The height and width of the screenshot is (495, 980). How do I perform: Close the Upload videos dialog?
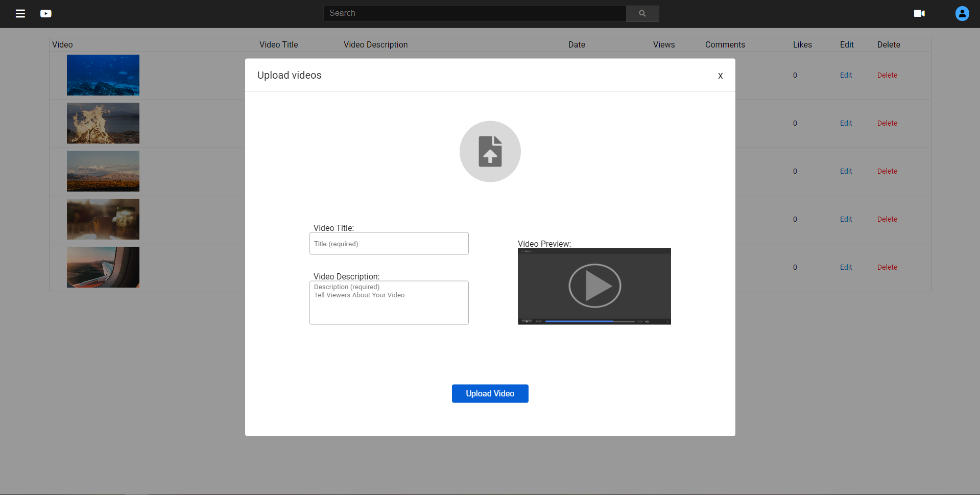(720, 76)
